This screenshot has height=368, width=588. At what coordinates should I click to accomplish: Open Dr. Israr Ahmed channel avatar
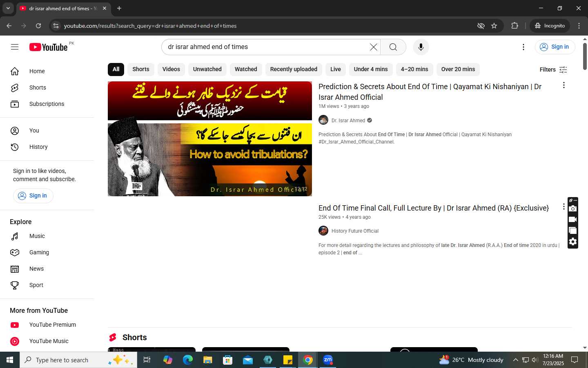[x=323, y=120]
